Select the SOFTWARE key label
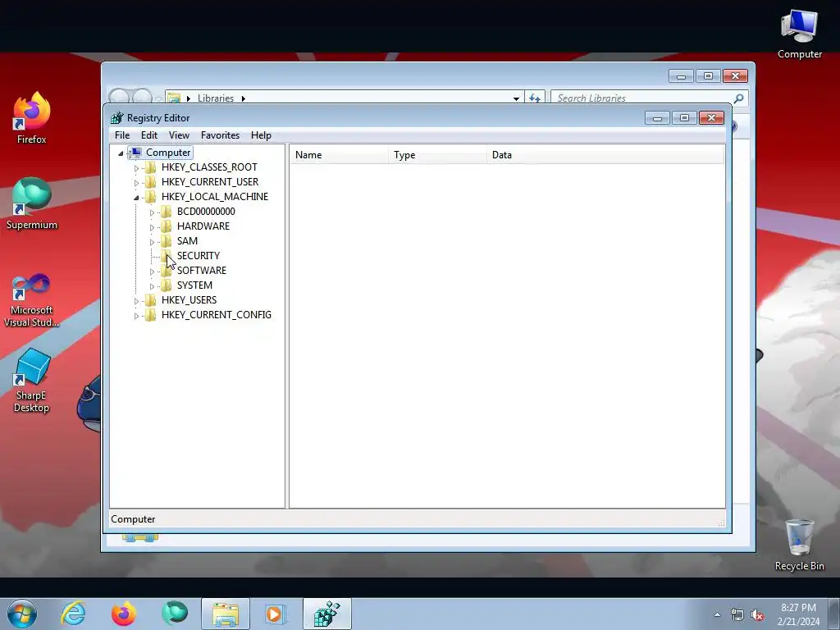 [202, 271]
